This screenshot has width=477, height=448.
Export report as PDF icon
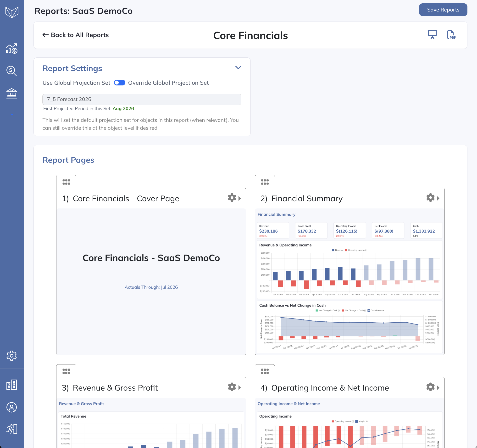[451, 34]
